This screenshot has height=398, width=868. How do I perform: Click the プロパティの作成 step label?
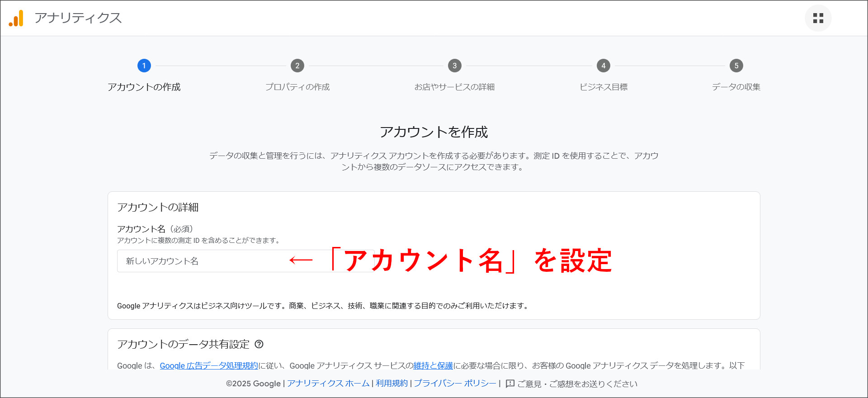(x=297, y=87)
